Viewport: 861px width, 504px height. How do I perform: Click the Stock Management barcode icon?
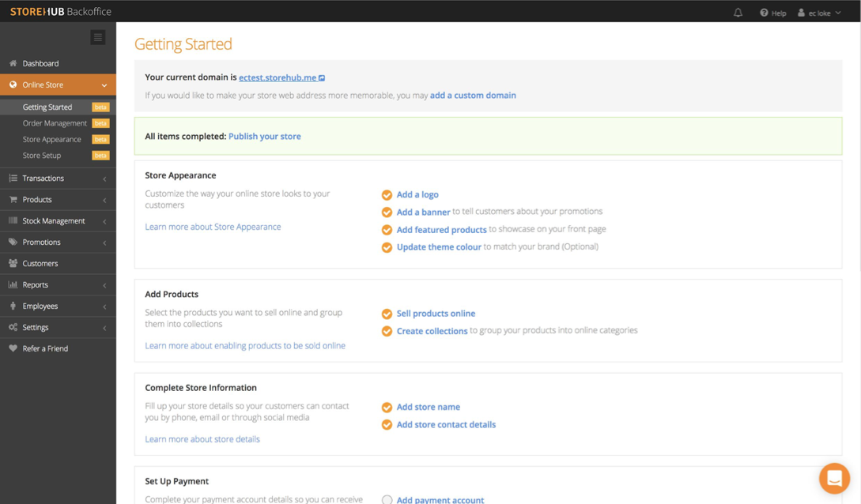13,220
